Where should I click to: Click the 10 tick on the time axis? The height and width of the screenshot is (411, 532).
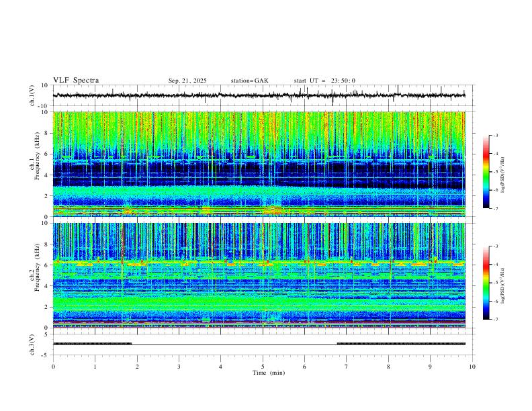point(472,366)
